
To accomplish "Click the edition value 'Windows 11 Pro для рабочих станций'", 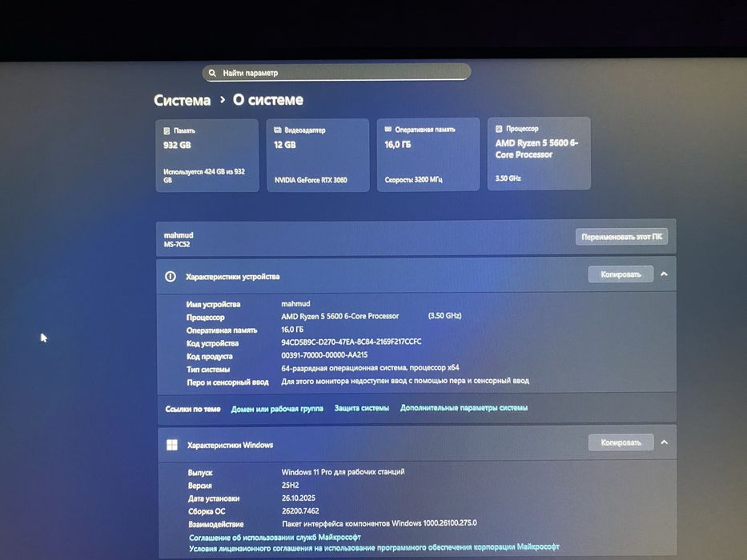I will [343, 472].
